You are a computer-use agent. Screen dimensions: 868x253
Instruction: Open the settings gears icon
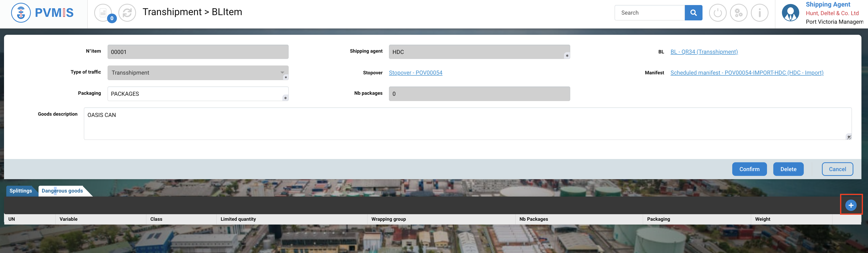coord(738,13)
